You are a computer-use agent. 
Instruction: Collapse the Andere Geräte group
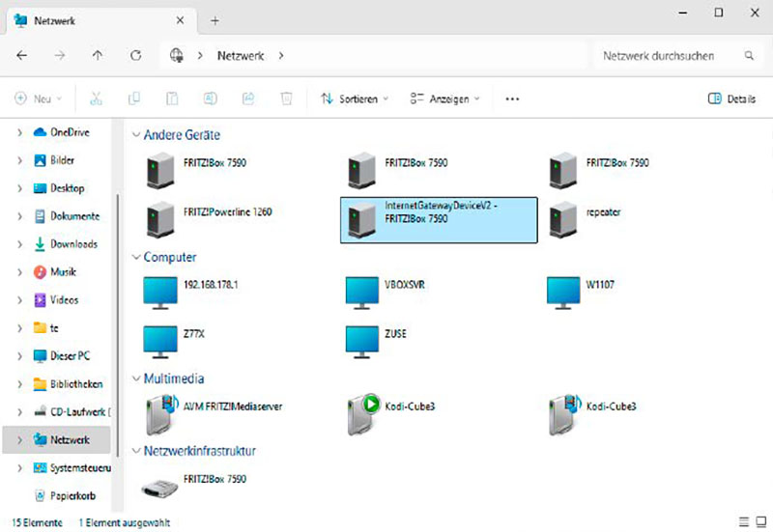click(x=136, y=134)
